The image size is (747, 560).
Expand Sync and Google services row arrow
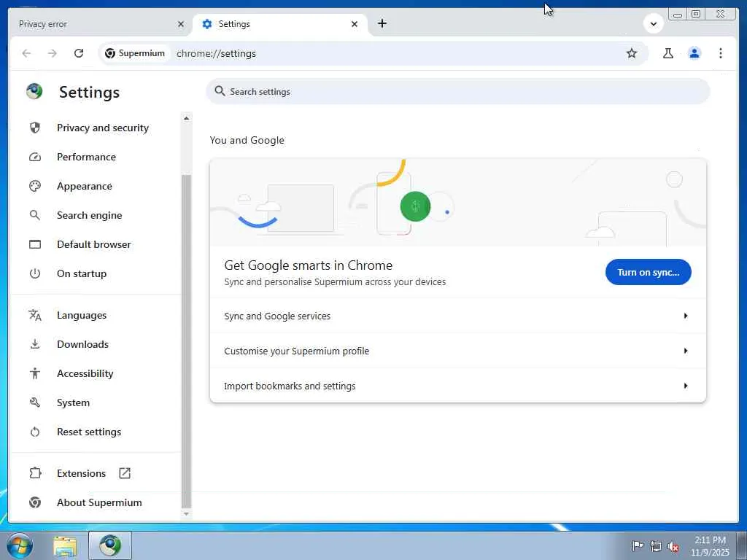(686, 316)
